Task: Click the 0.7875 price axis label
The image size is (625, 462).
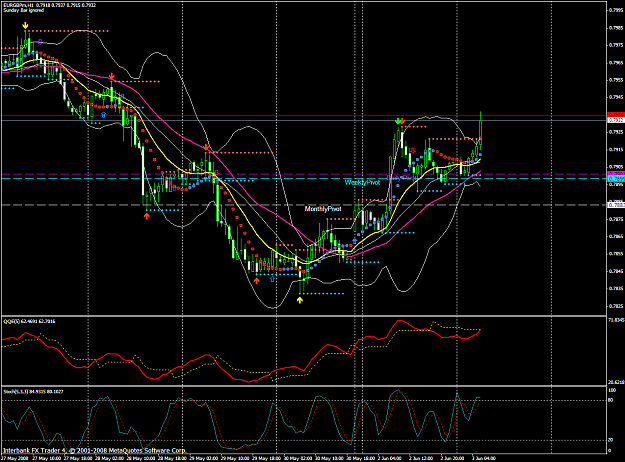Action: pyautogui.click(x=616, y=219)
